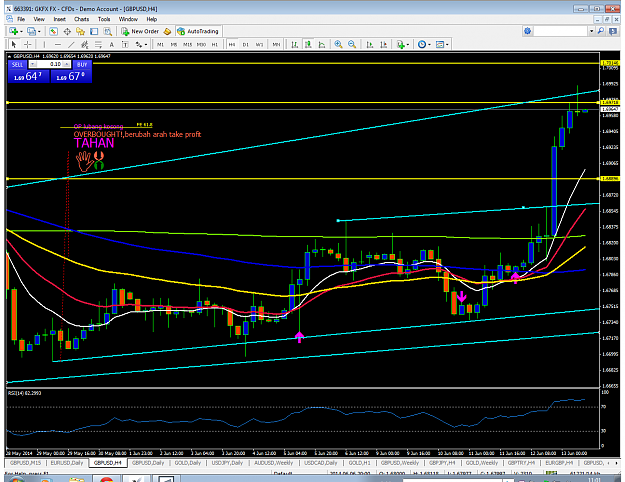
Task: Open the File menu
Action: coord(21,19)
